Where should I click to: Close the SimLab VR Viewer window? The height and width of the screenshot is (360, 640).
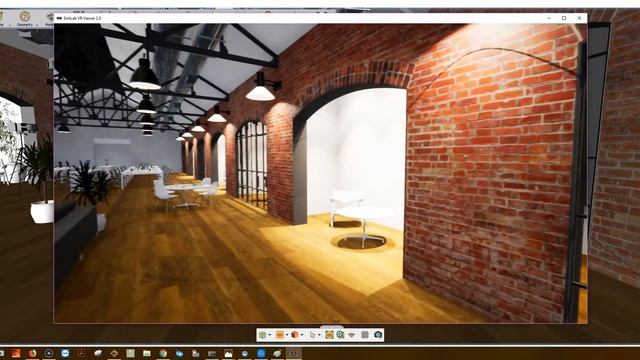point(579,18)
